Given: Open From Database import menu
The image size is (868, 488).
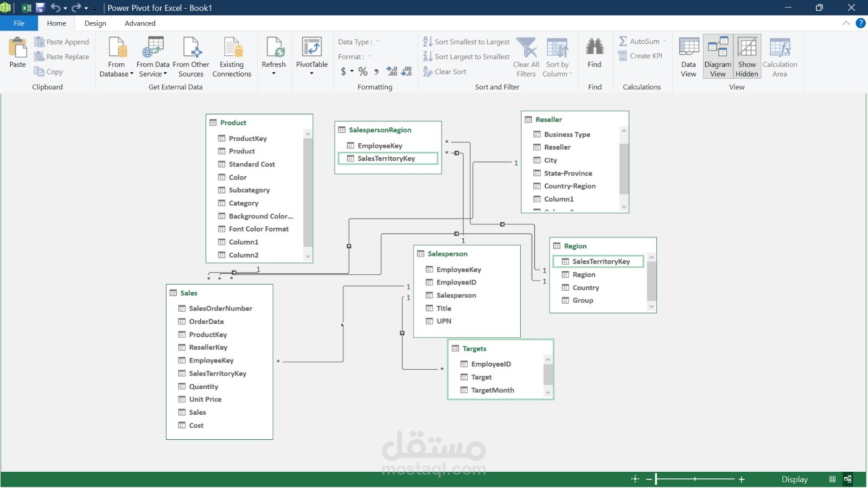Looking at the screenshot, I should [116, 57].
